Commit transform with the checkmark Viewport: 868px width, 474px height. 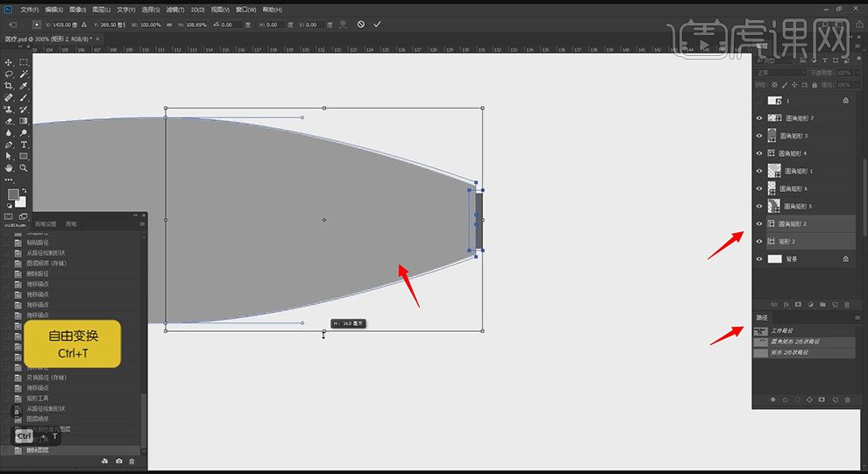(x=377, y=25)
